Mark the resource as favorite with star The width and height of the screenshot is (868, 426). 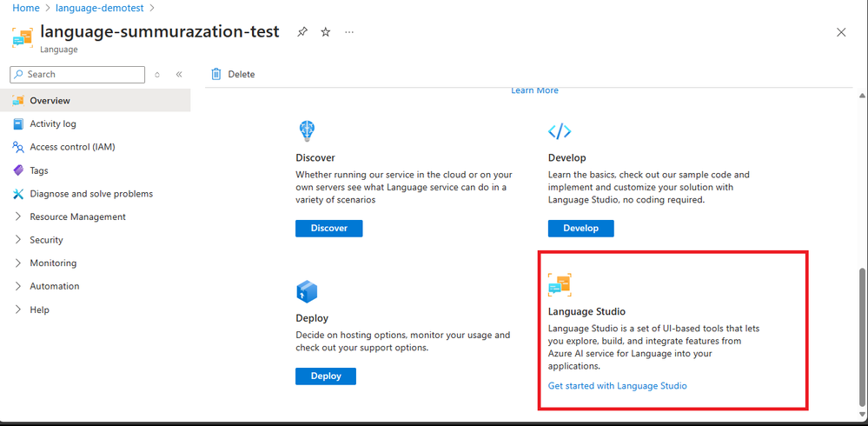(326, 32)
